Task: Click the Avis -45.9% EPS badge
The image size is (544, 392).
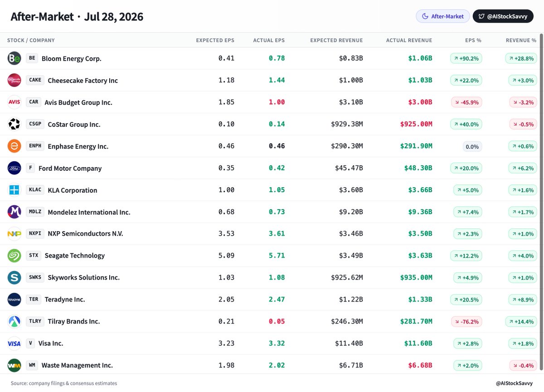Action: [x=466, y=102]
